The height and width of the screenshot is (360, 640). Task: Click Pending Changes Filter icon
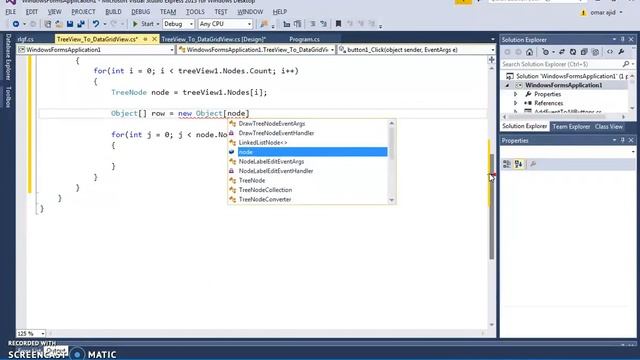[545, 52]
